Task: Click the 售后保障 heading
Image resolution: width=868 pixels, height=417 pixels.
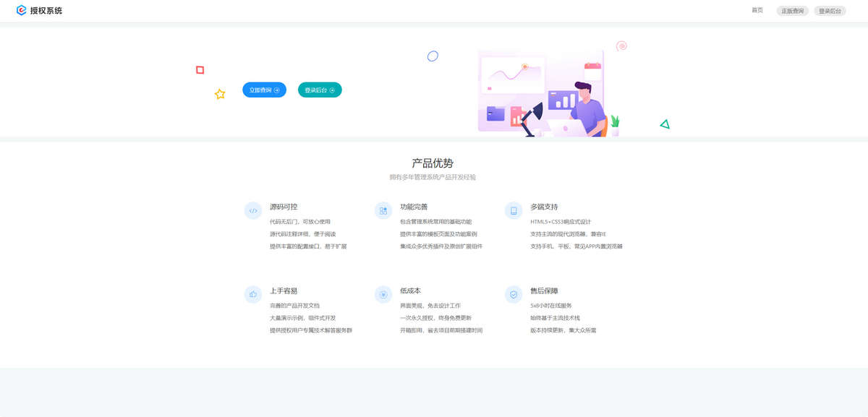Action: tap(544, 291)
